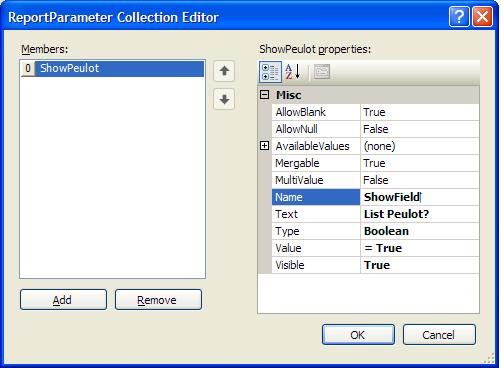Click the Mergable value True

[x=420, y=163]
